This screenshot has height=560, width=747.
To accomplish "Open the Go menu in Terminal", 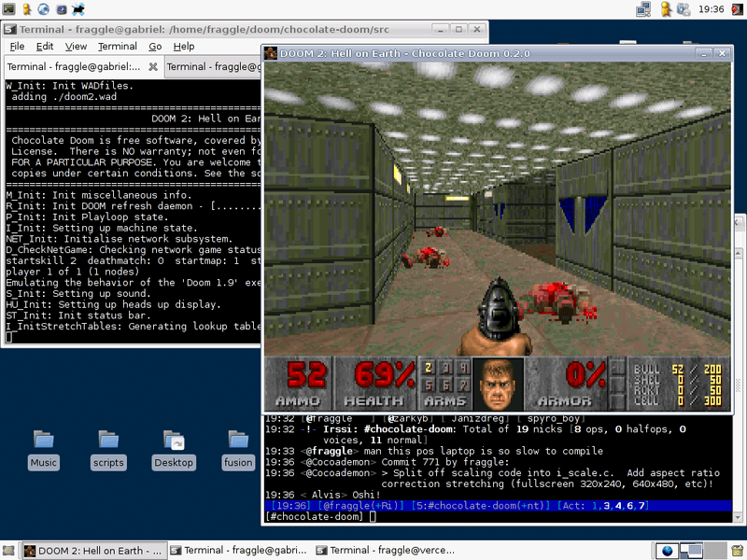I will click(155, 46).
